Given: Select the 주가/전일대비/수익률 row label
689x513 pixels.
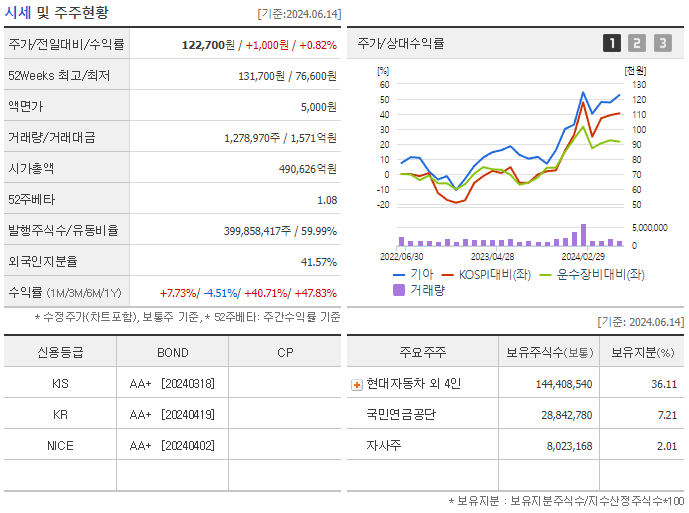Looking at the screenshot, I should click(66, 44).
